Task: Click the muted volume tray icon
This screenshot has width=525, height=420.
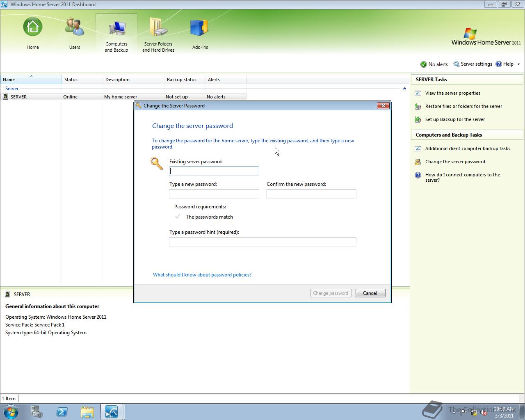Action: coord(484,412)
